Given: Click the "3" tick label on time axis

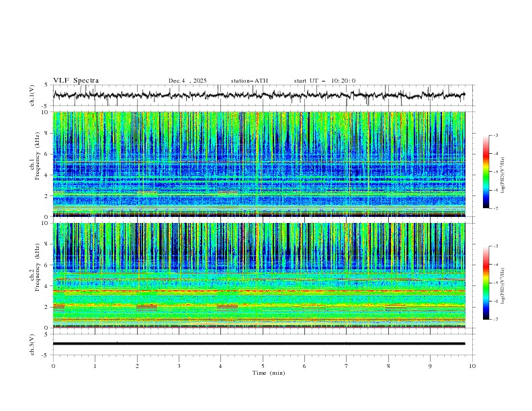Looking at the screenshot, I should click(x=179, y=366).
